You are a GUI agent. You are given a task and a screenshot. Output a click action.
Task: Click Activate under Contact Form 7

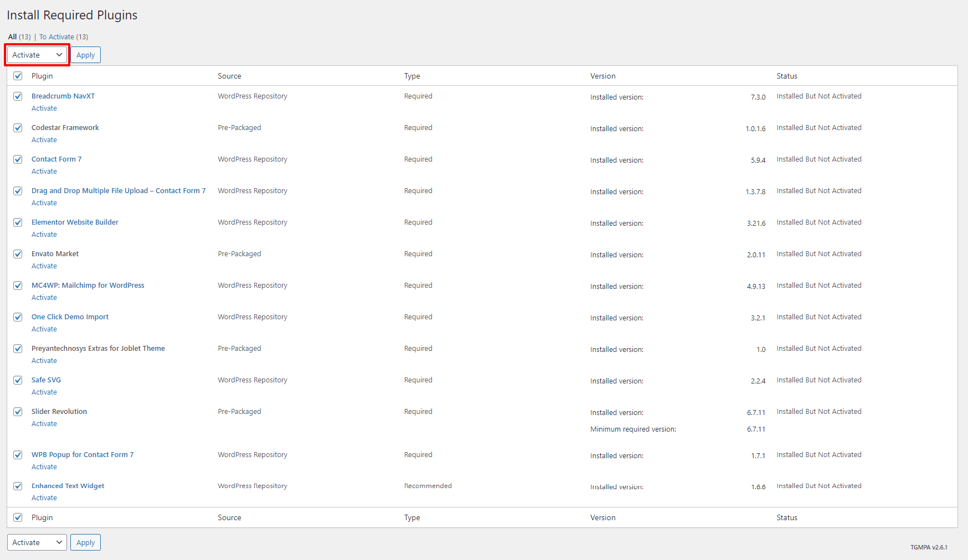tap(44, 172)
